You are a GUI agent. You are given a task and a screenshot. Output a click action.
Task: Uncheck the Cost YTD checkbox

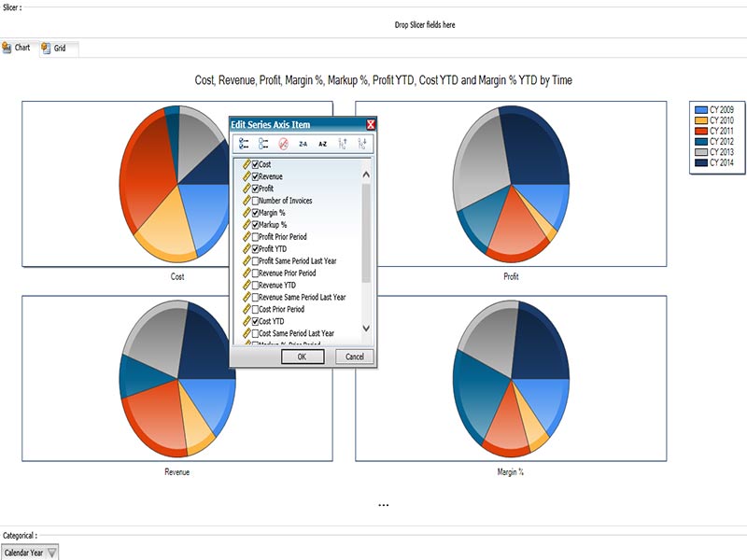tap(255, 321)
